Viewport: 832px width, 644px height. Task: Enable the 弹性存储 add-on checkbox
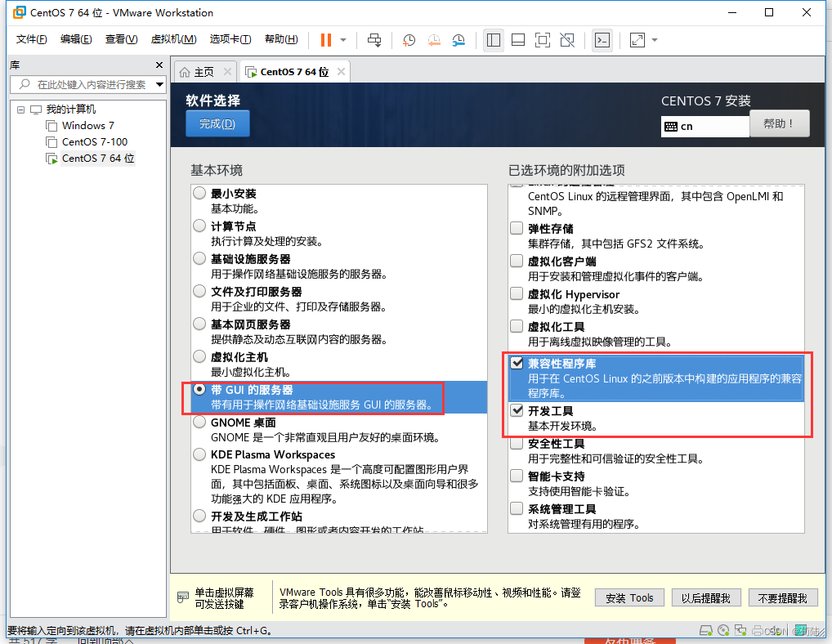click(x=517, y=228)
